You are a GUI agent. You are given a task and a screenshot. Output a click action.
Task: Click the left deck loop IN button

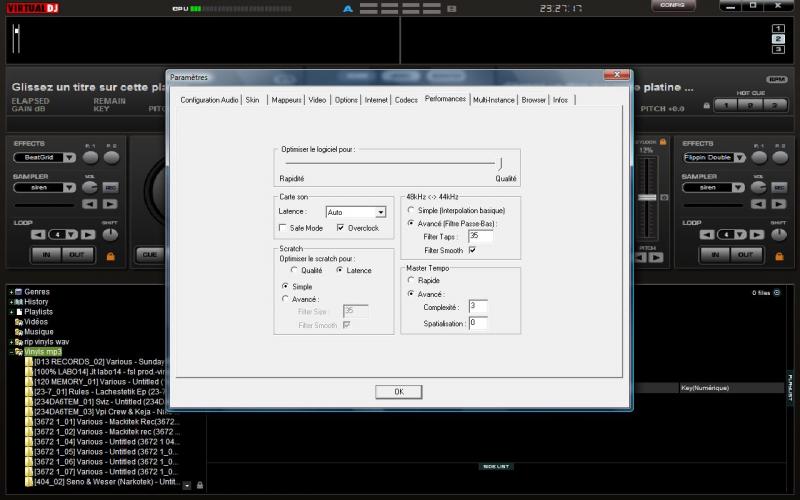tap(46, 255)
